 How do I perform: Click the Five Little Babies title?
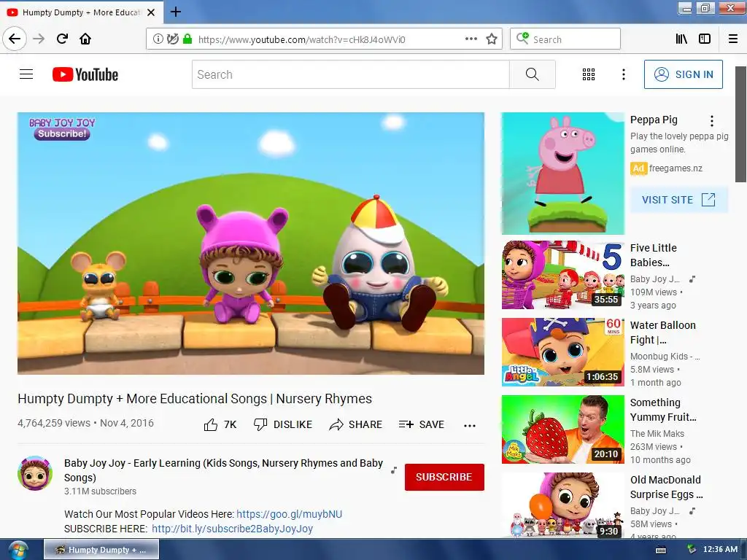click(x=653, y=255)
